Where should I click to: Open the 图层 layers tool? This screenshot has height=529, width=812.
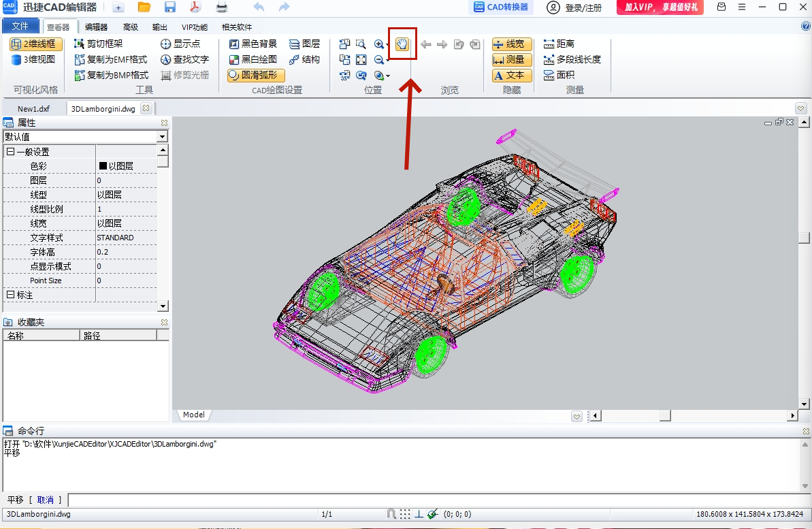pos(304,44)
